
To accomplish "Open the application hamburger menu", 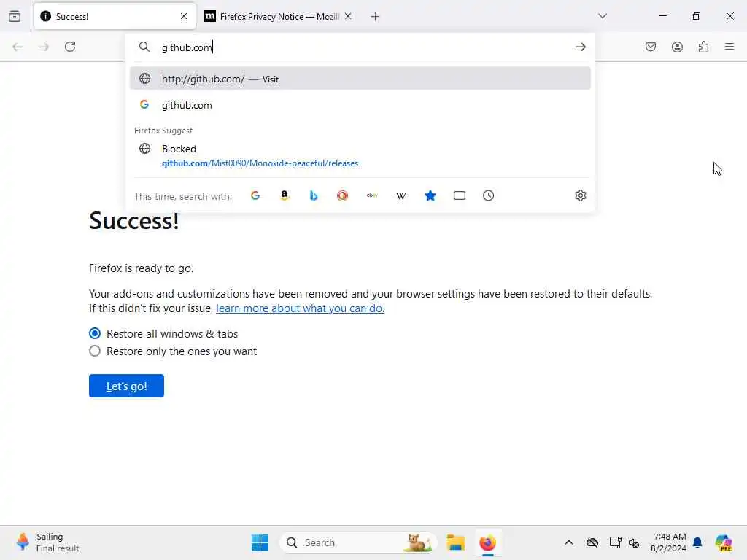I will click(729, 47).
